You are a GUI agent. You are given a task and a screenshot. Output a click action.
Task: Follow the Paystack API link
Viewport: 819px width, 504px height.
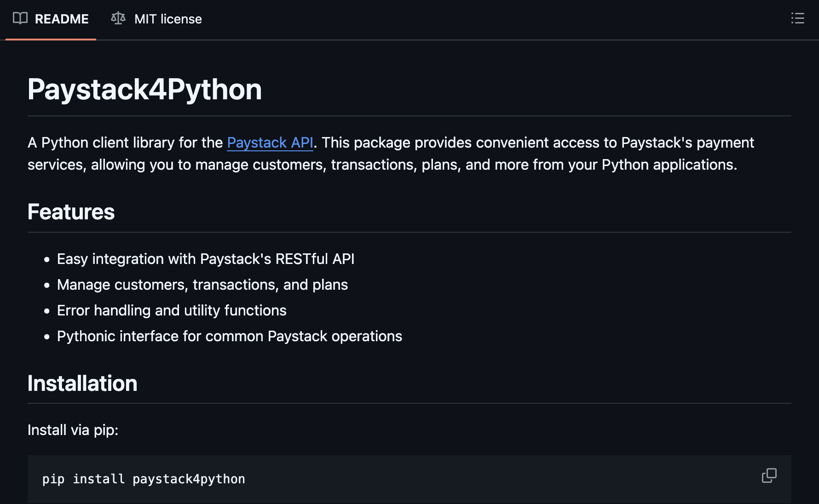point(270,143)
